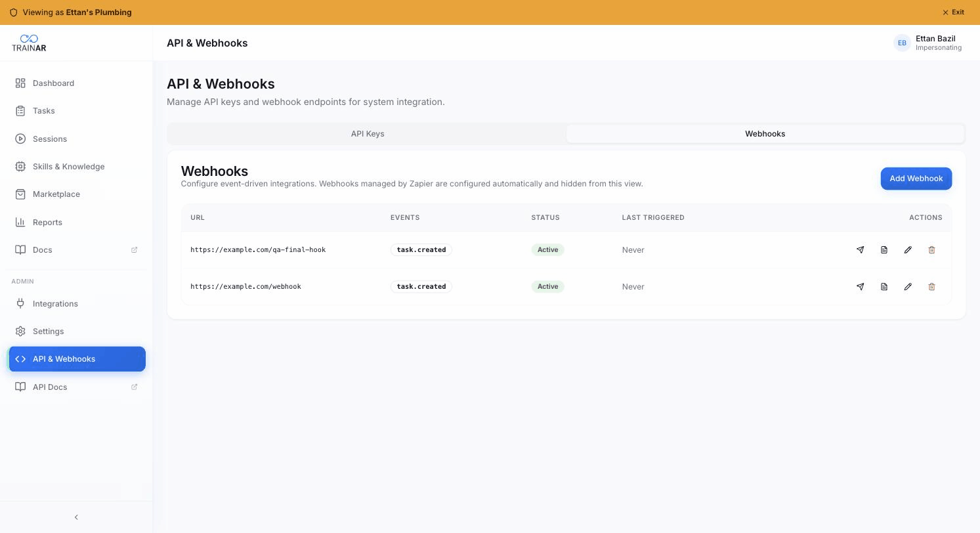Send test for qa-final-hook webhook

pyautogui.click(x=860, y=249)
